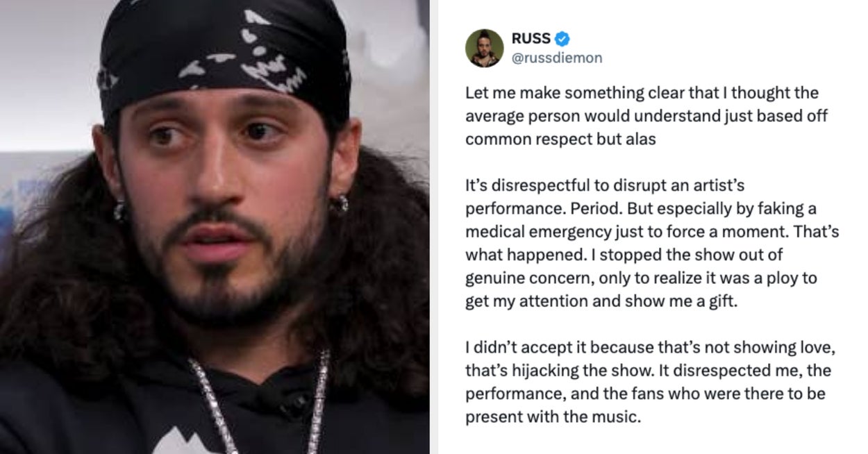Image resolution: width=868 pixels, height=454 pixels.
Task: Open the RUSS profile avatar
Action: tap(484, 48)
